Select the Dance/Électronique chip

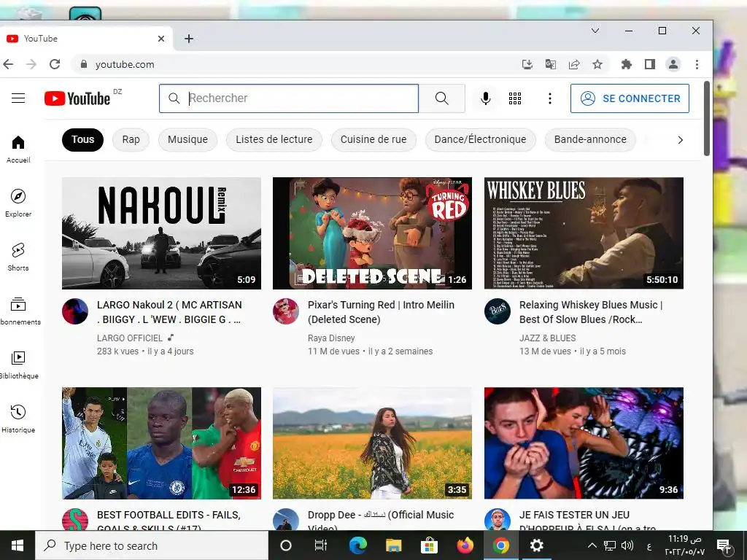pyautogui.click(x=480, y=139)
